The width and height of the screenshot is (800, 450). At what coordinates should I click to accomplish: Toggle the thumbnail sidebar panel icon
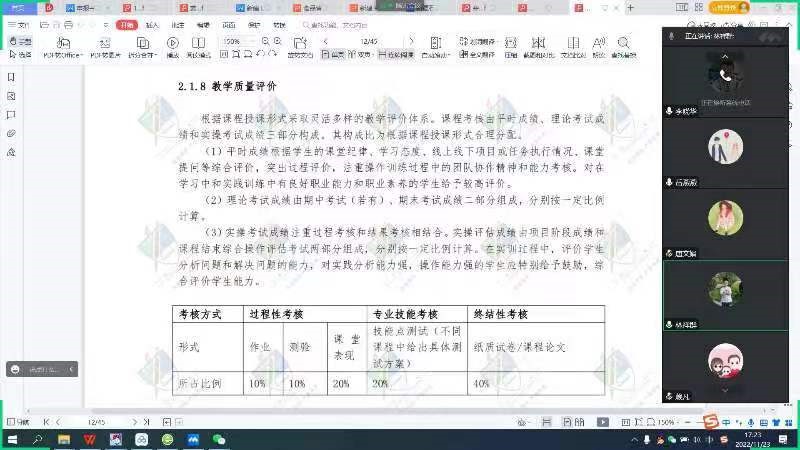[10, 76]
